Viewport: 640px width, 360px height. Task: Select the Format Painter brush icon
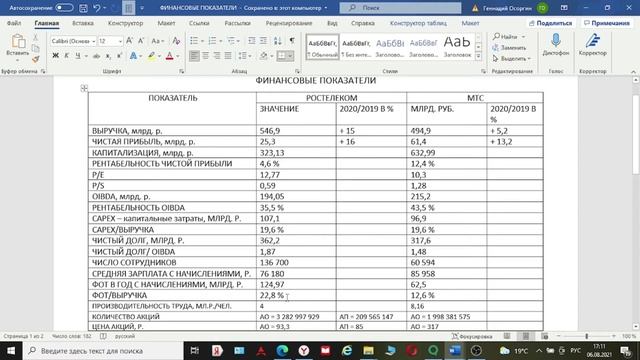click(x=36, y=60)
